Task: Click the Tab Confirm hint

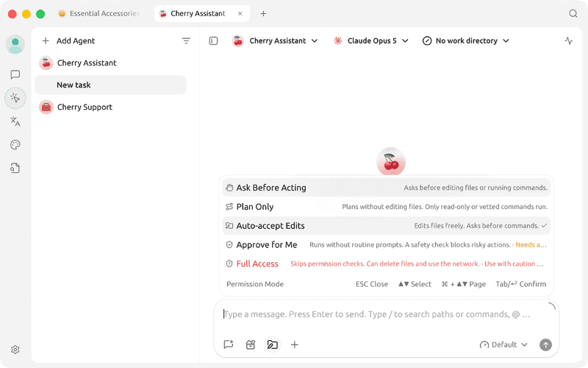Action: [x=520, y=284]
